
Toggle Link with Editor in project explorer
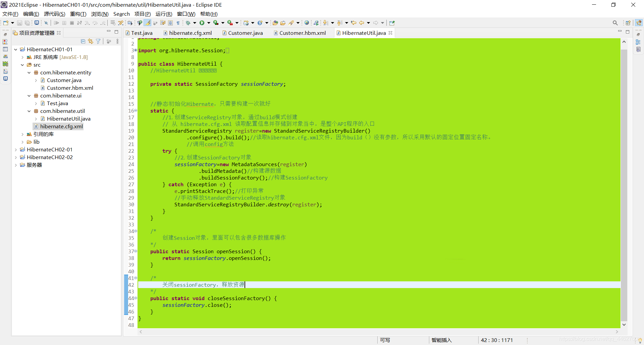91,41
